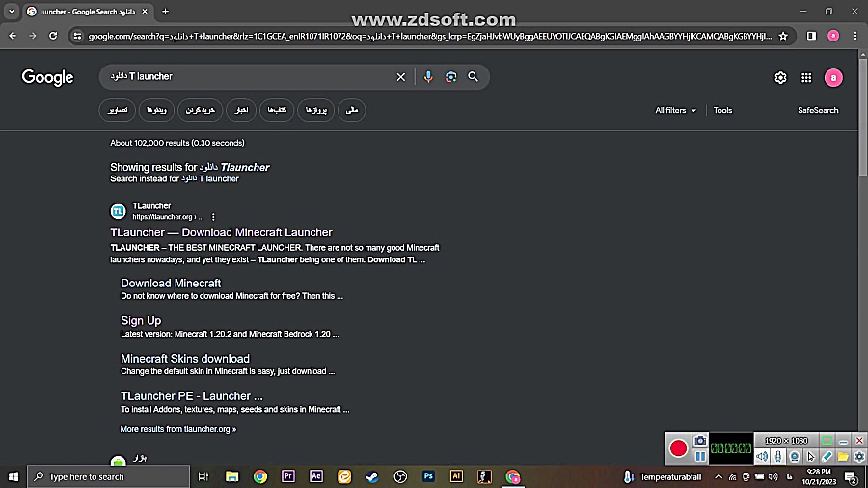
Task: Toggle microphone capture in recorder
Action: pyautogui.click(x=778, y=456)
